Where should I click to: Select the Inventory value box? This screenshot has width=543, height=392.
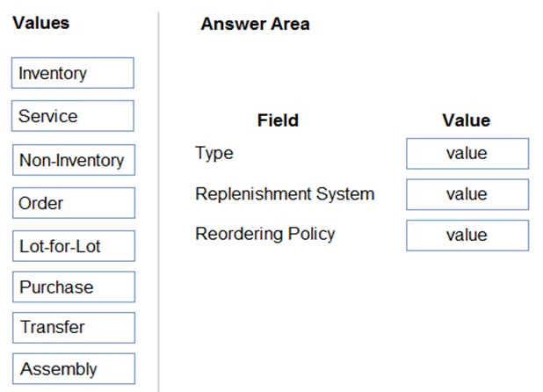pos(72,73)
